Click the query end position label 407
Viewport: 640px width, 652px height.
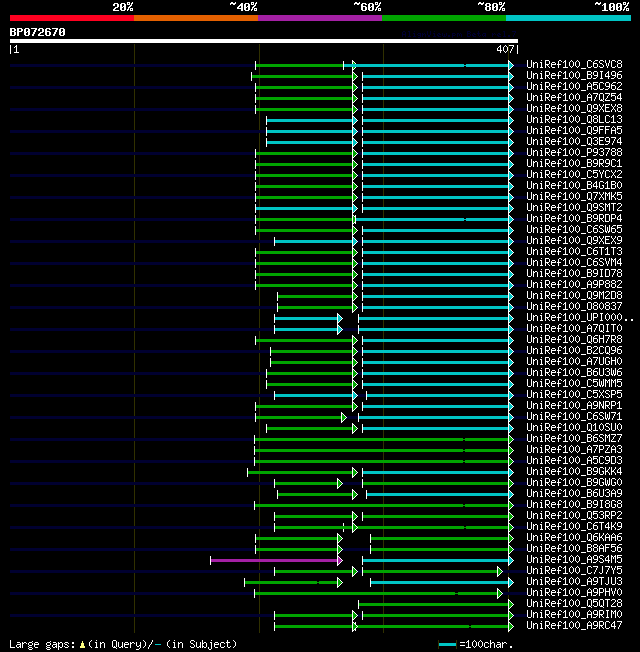tap(505, 49)
